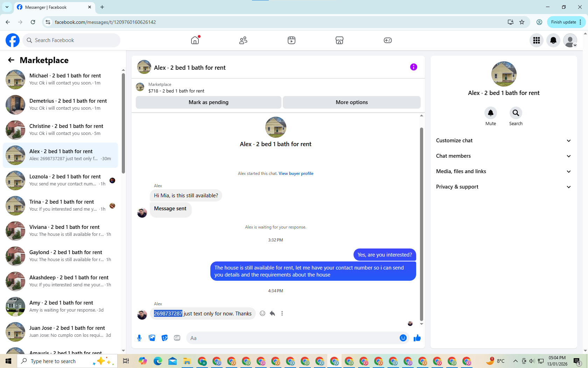Select the Messenger | Facebook browser tab

point(54,7)
